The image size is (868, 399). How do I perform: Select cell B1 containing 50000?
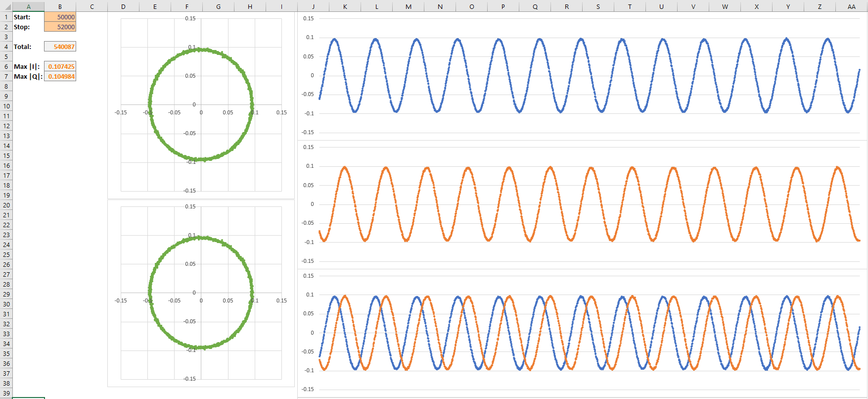[60, 17]
